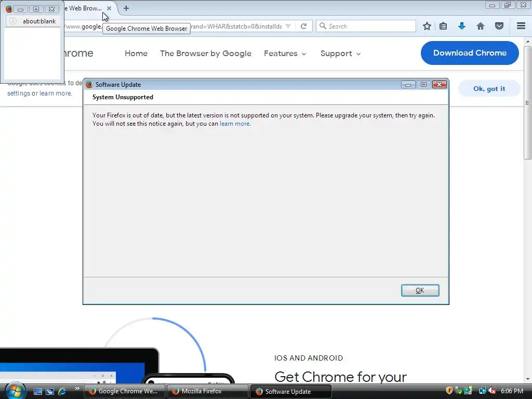
Task: Click the security shield tray icon
Action: coord(449,391)
